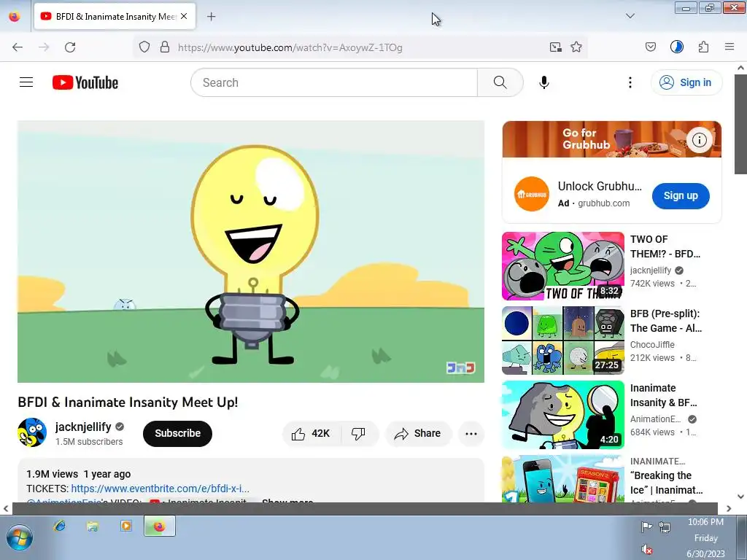
Task: Subscribe to jacknjellify
Action: (x=177, y=433)
